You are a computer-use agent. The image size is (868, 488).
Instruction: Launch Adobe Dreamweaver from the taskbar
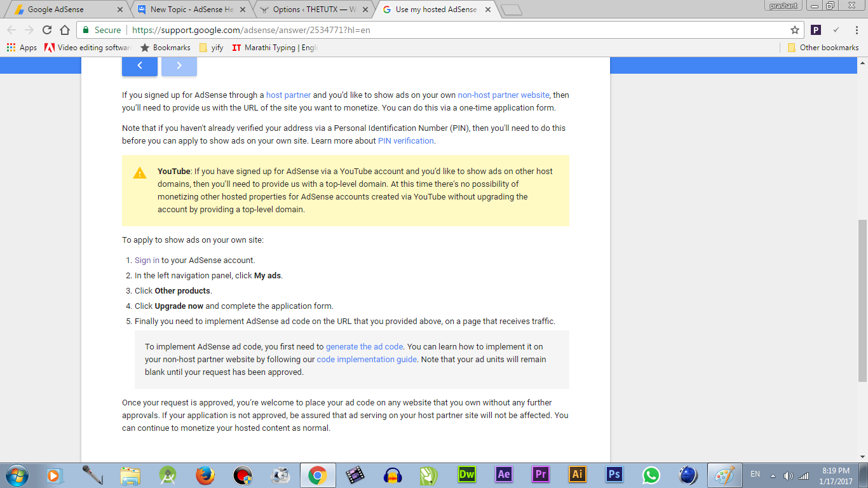tap(467, 475)
